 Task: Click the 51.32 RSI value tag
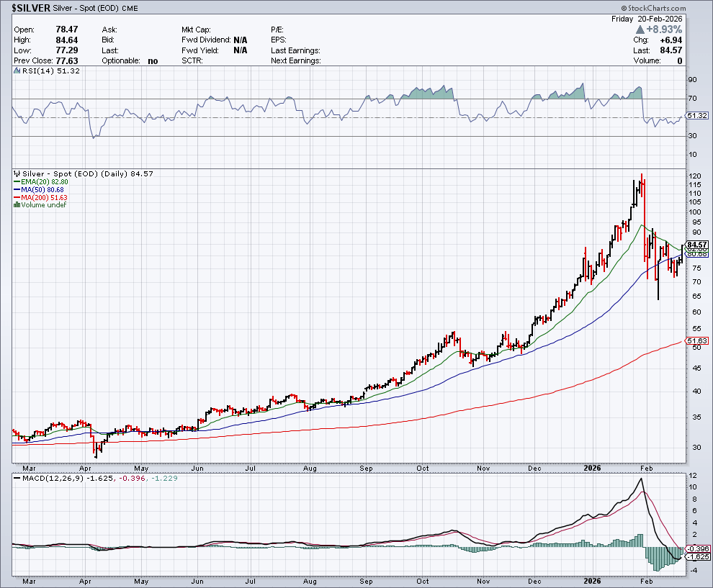pos(696,115)
